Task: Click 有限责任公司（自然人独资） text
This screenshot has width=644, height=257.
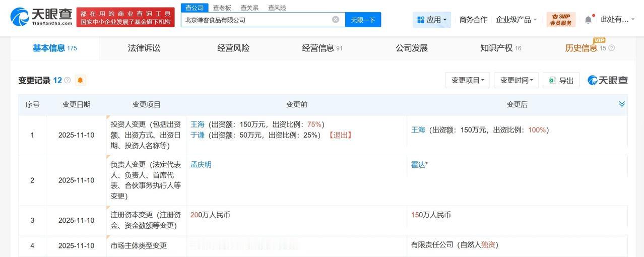Action: click(x=455, y=245)
